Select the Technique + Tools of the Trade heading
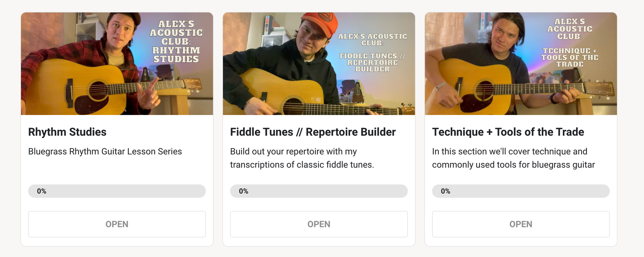The height and width of the screenshot is (257, 644). pos(508,132)
